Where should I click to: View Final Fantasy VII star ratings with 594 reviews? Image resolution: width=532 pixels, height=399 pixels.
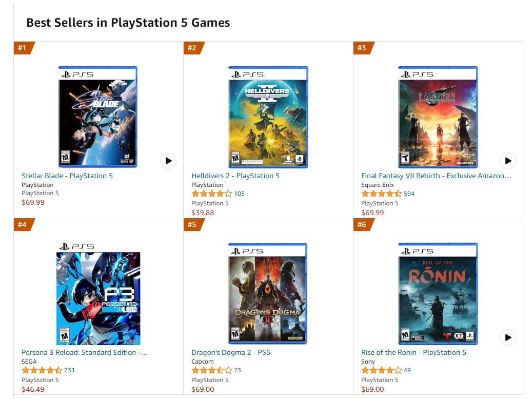388,194
